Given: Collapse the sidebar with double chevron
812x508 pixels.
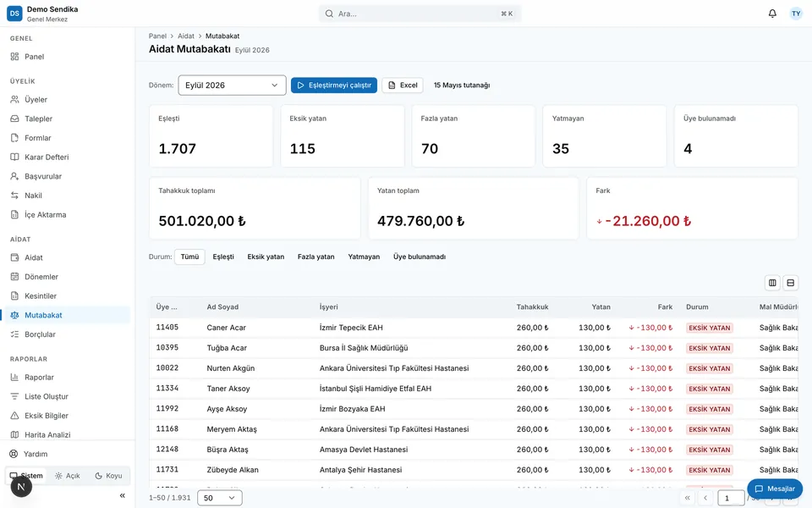Looking at the screenshot, I should tap(122, 495).
